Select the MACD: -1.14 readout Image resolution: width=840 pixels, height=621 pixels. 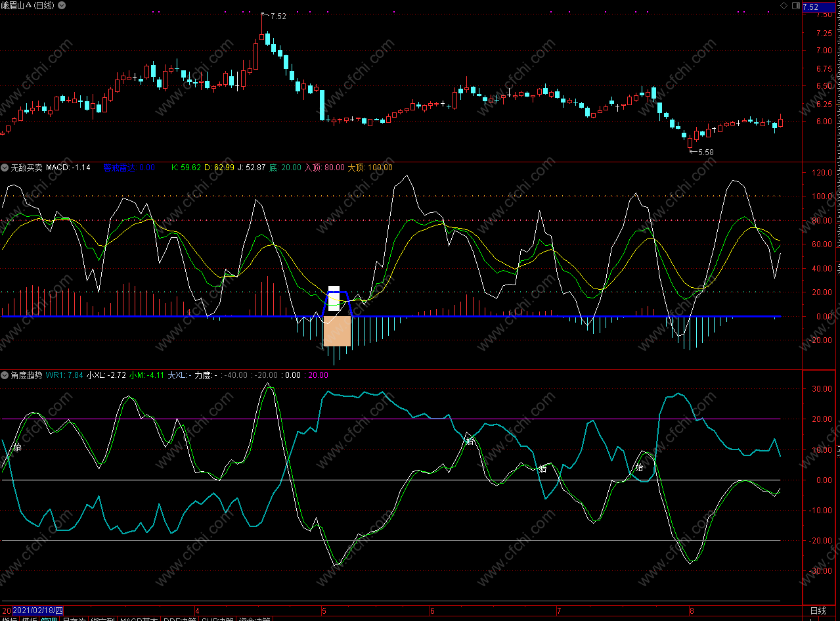(x=68, y=168)
